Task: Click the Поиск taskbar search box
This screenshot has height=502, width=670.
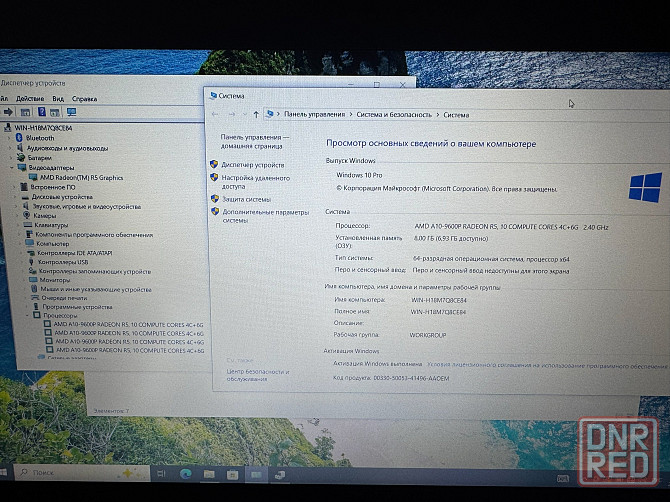Action: pos(81,473)
